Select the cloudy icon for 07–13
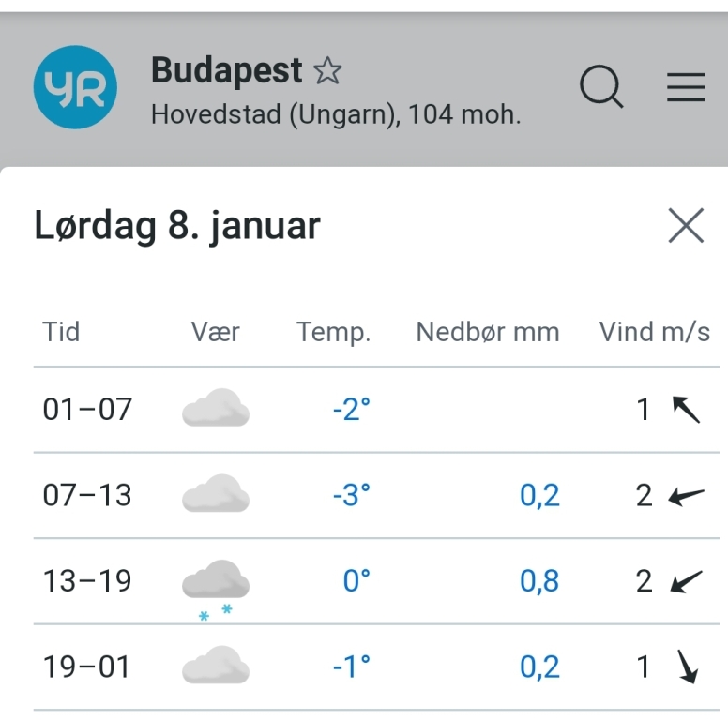This screenshot has width=728, height=720. pyautogui.click(x=216, y=494)
